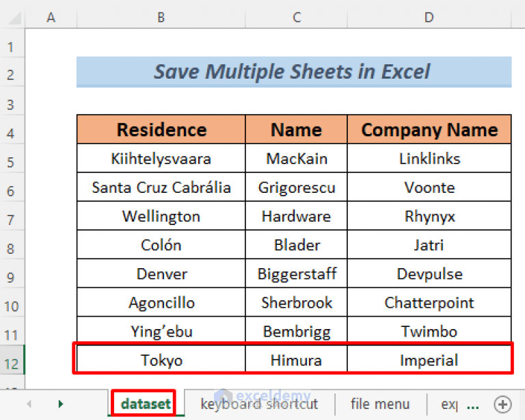Select row 4 header
This screenshot has width=525, height=420.
(12, 129)
